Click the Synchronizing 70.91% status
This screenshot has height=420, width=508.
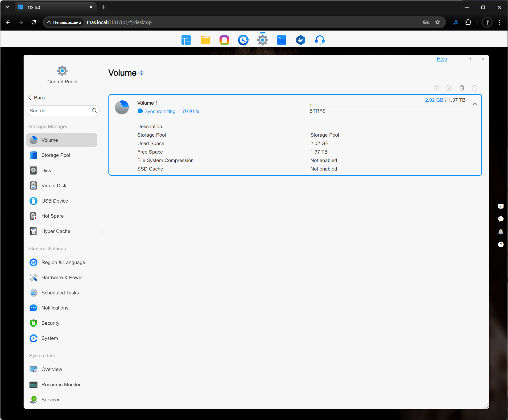point(169,111)
